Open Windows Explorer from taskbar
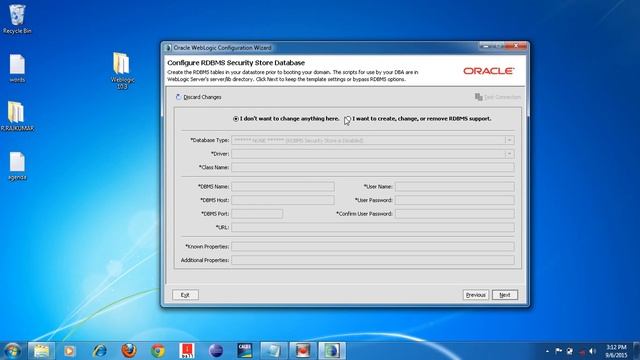 [41, 351]
